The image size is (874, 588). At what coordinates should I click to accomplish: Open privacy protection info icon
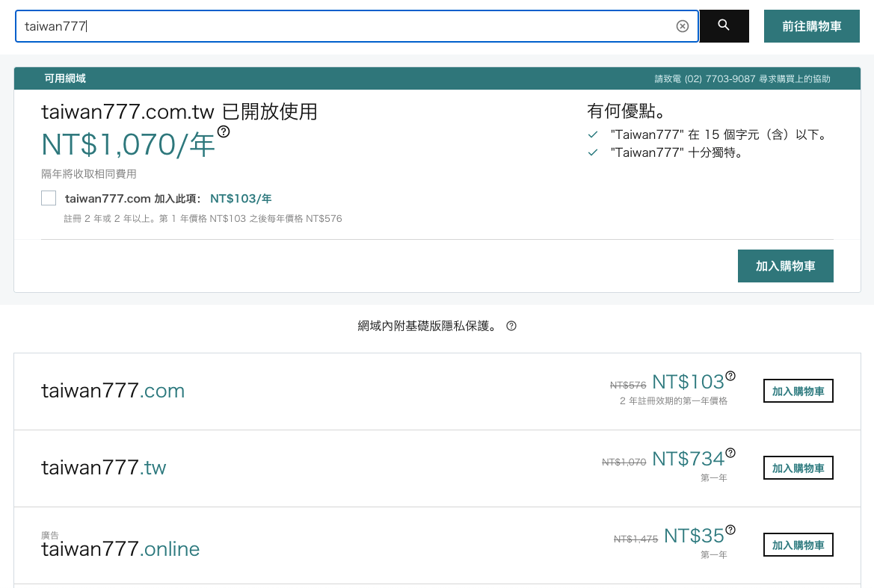click(x=511, y=327)
